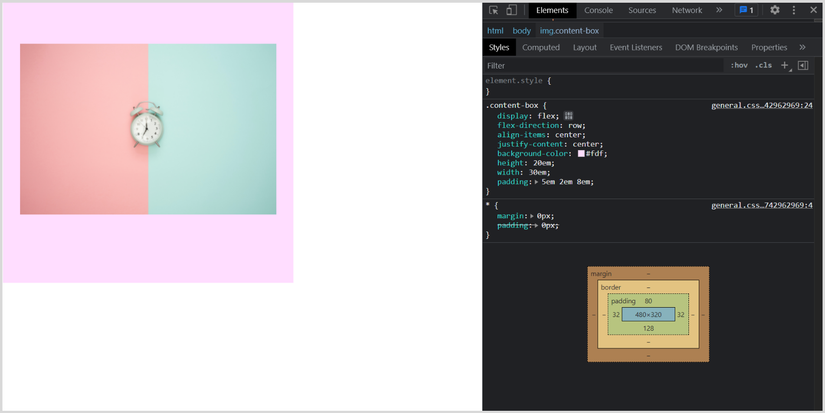
Task: Switch to the Elements tab
Action: pyautogui.click(x=552, y=10)
